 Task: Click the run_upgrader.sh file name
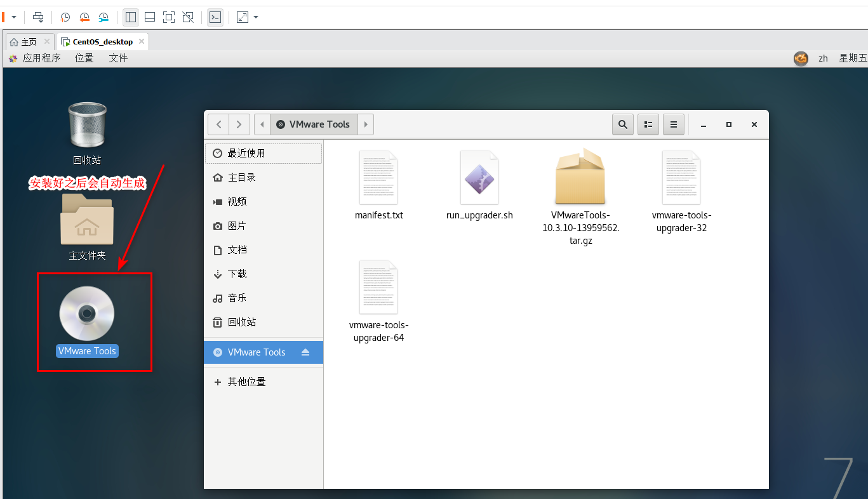pyautogui.click(x=479, y=215)
